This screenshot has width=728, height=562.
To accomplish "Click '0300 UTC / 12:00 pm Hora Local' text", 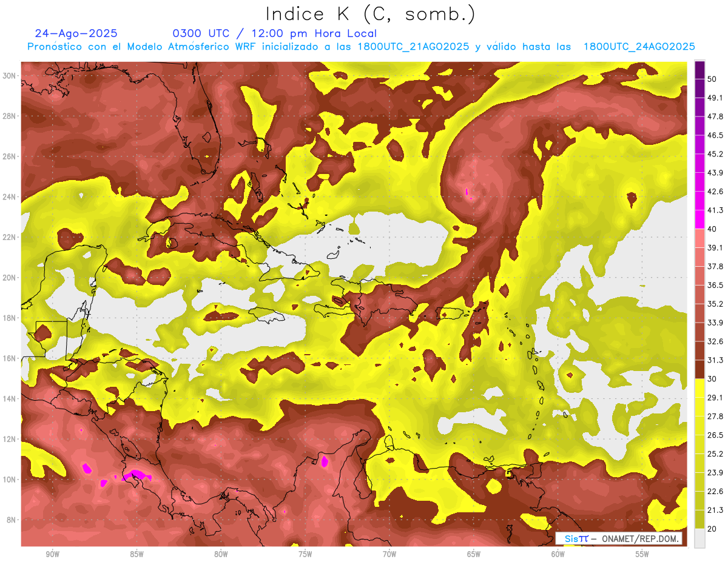I will point(275,33).
